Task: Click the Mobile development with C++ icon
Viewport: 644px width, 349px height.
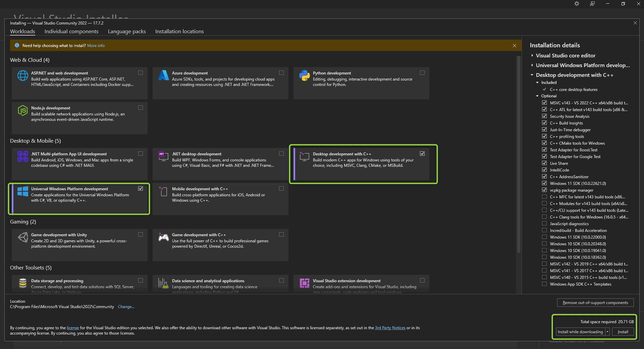Action: (x=164, y=191)
